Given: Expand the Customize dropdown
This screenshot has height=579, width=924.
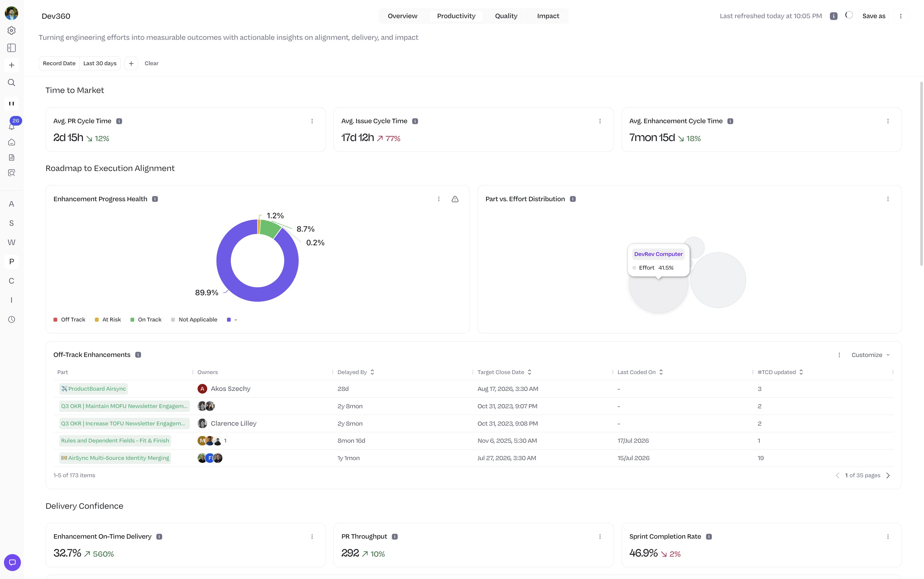Looking at the screenshot, I should click(870, 355).
